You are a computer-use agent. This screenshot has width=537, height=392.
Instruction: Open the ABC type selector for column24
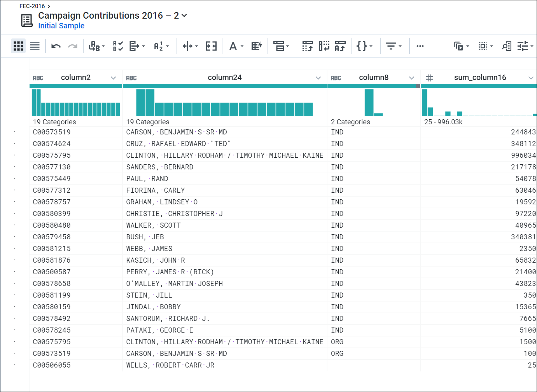[131, 78]
